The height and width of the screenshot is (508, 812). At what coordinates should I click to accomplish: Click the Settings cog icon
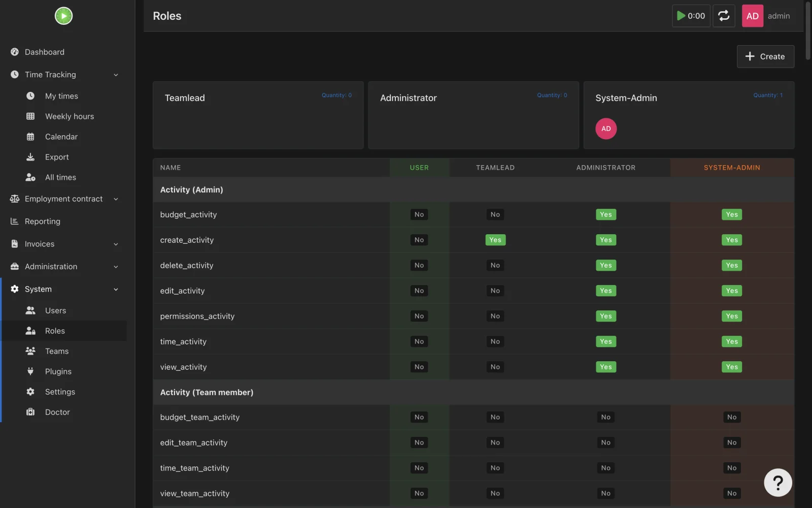[30, 392]
